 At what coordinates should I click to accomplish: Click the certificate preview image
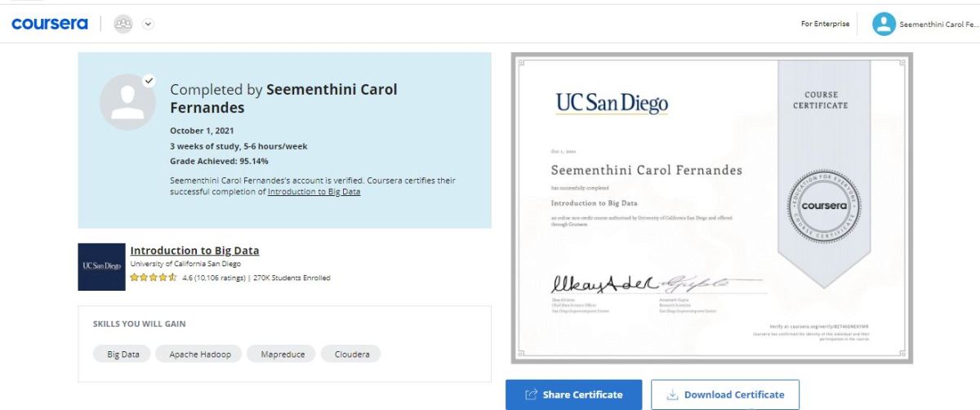point(712,208)
